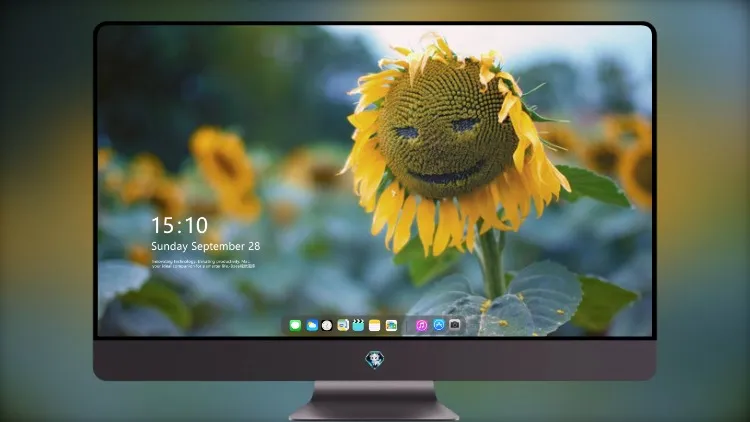Open the Clock app in the dock
Viewport: 750px width, 422px height.
[x=327, y=325]
